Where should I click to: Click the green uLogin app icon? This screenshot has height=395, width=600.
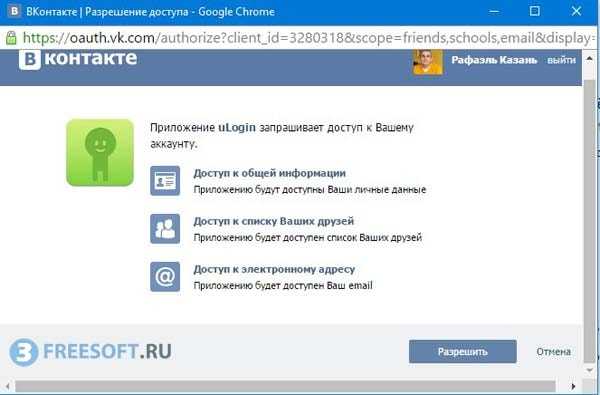(x=100, y=152)
